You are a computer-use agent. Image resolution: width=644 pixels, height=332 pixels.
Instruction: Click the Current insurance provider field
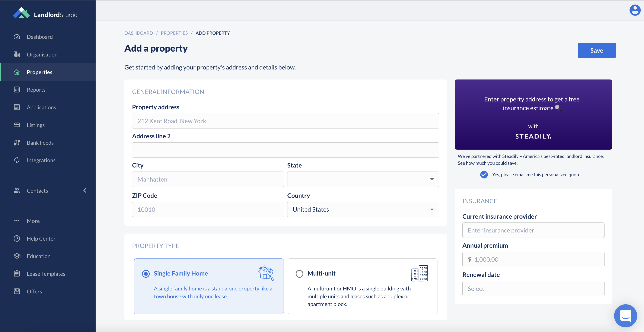[x=533, y=230]
